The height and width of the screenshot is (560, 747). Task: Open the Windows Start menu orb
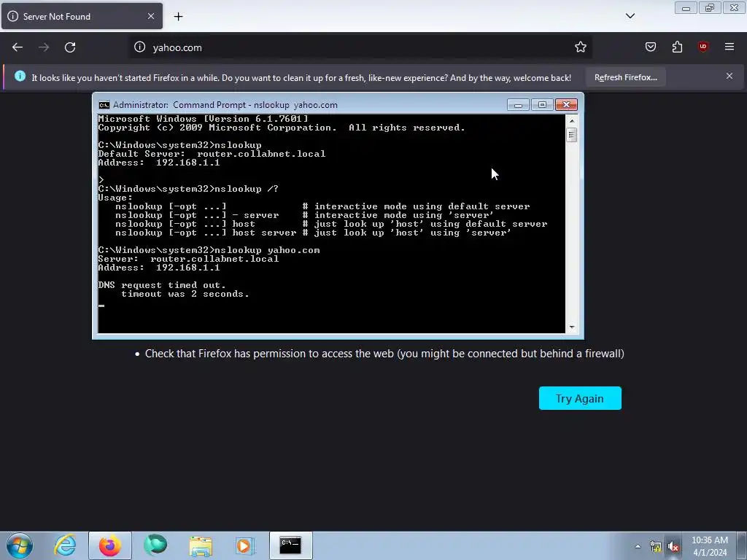tap(19, 545)
